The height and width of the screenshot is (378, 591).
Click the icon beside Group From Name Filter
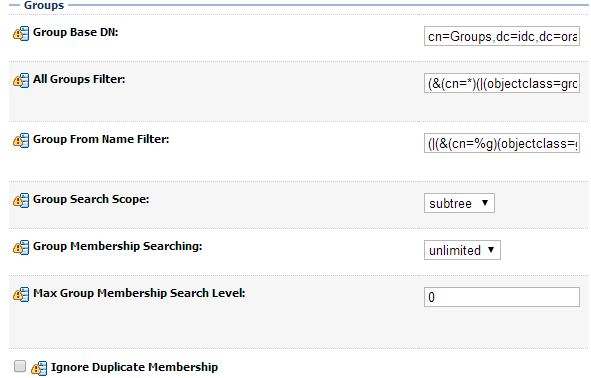[21, 140]
